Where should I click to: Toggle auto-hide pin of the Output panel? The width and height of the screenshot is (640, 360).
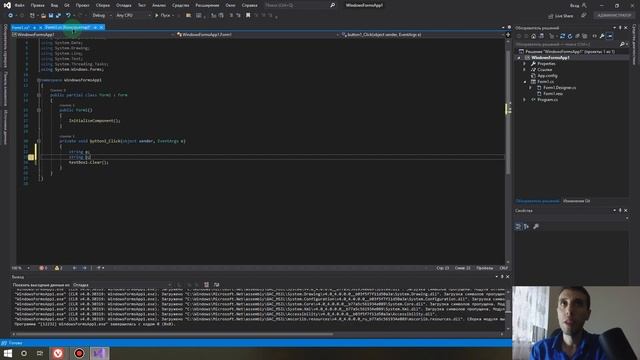[x=502, y=277]
